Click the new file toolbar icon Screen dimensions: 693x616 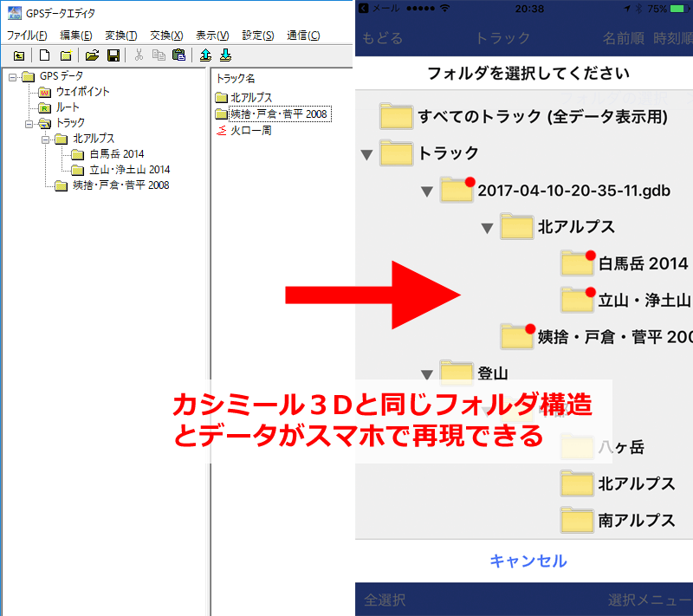pos(46,55)
